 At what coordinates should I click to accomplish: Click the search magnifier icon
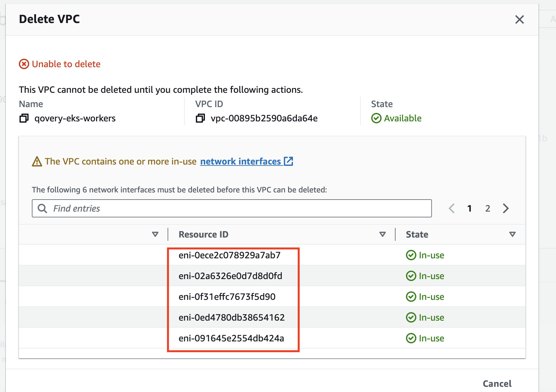pos(43,208)
